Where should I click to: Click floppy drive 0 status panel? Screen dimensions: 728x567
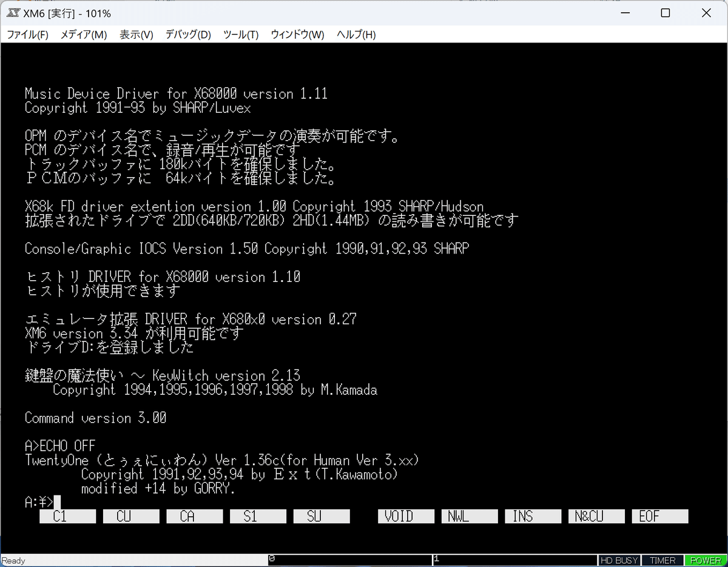[349, 560]
